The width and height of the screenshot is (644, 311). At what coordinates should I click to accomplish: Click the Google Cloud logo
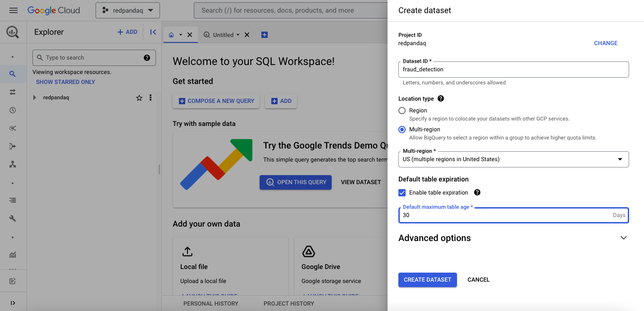[54, 10]
